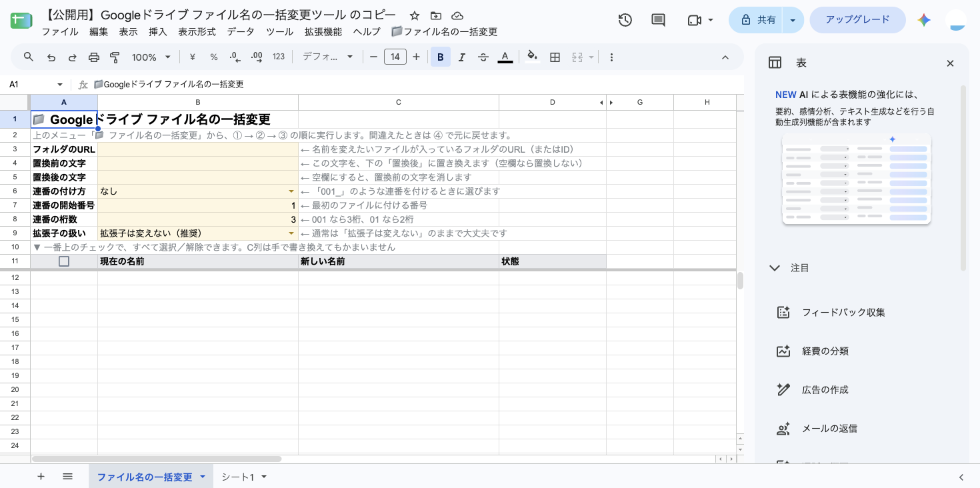Decrease decimal places
The width and height of the screenshot is (980, 488).
pos(235,57)
